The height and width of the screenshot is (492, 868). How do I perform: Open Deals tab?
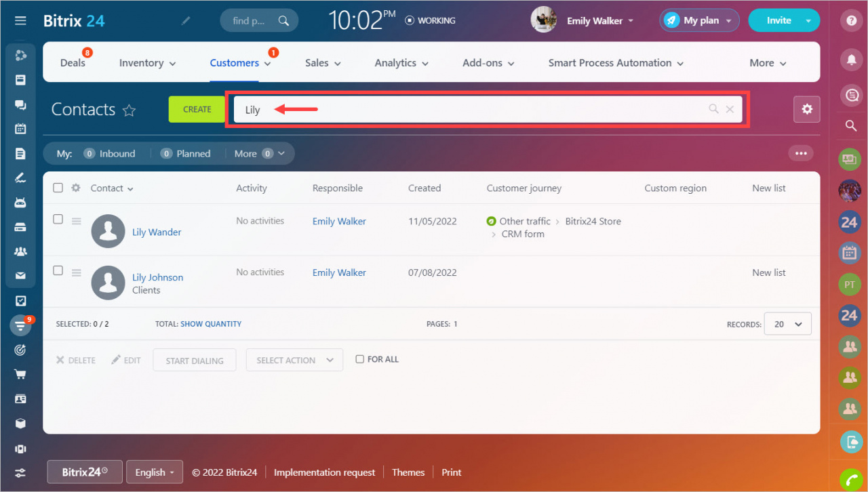point(73,63)
